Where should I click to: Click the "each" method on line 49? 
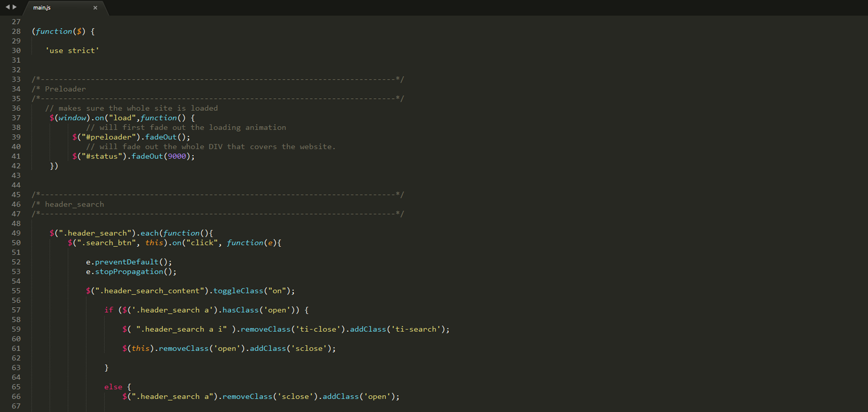pyautogui.click(x=150, y=233)
